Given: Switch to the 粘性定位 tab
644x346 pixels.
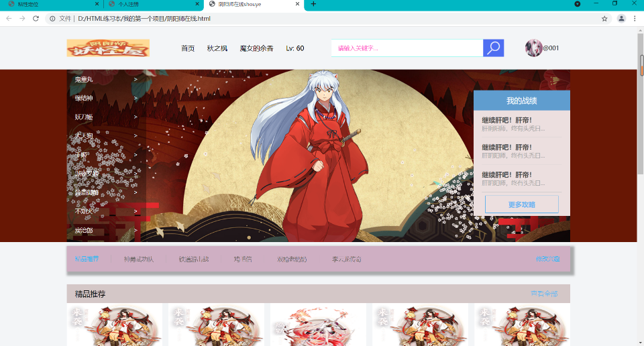Looking at the screenshot, I should tap(52, 4).
